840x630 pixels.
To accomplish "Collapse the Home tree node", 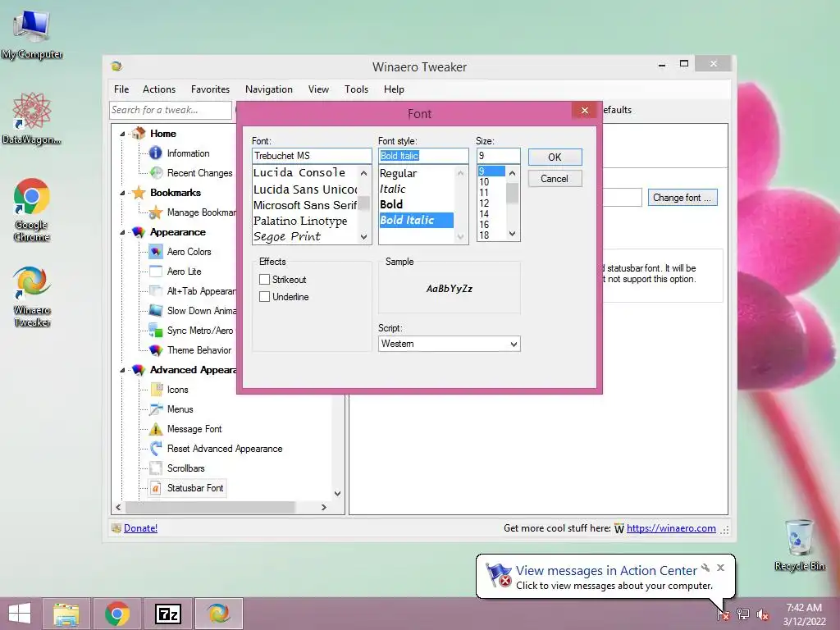I will (x=122, y=134).
